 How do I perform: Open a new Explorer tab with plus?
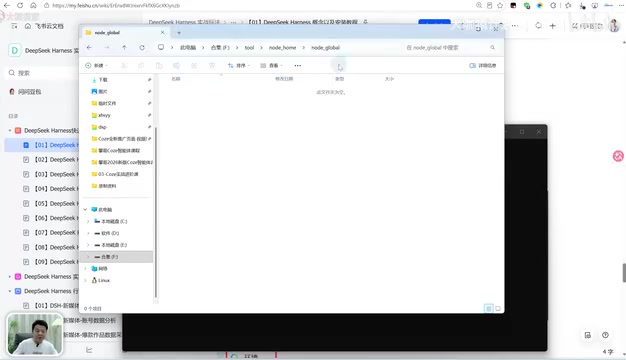[179, 33]
